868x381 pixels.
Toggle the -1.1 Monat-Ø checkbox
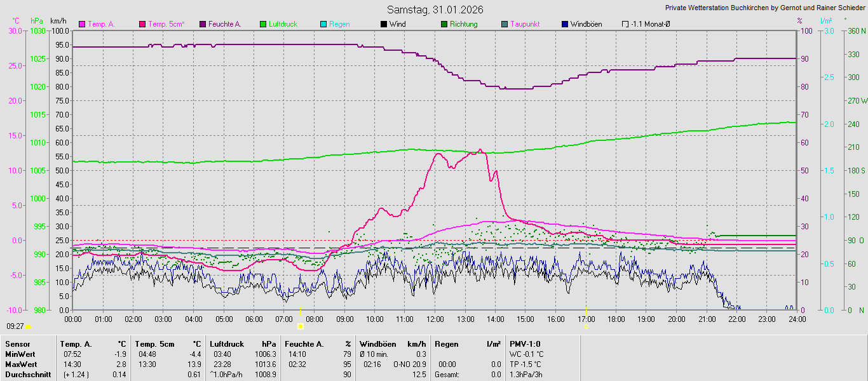click(625, 24)
